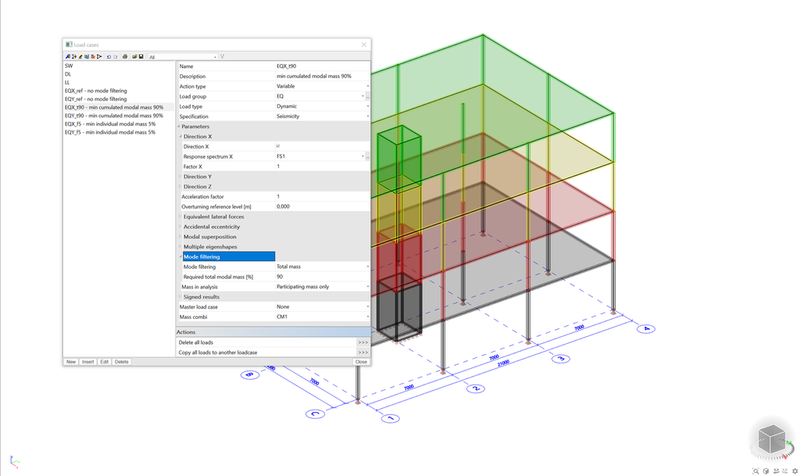The image size is (800, 476).
Task: Select EQY_ref - no mode filtering
Action: 95,99
